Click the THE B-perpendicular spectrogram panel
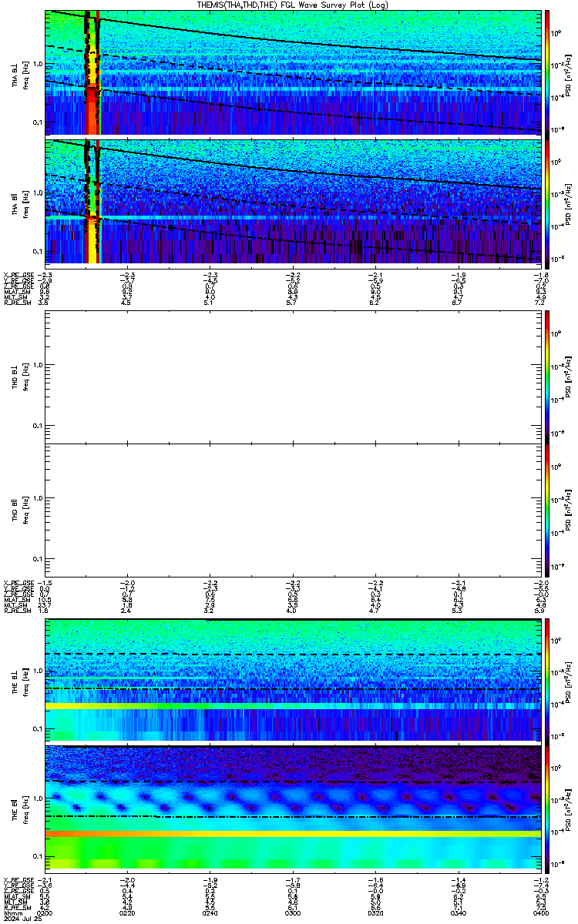 (x=293, y=678)
